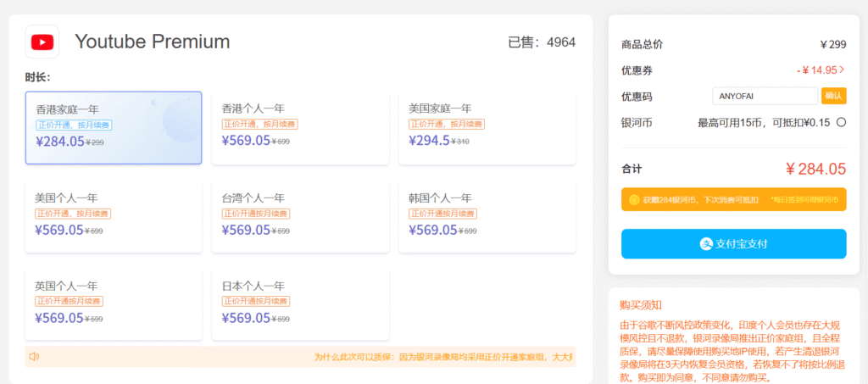
Task: Click the Alipay logo icon
Action: (x=706, y=244)
